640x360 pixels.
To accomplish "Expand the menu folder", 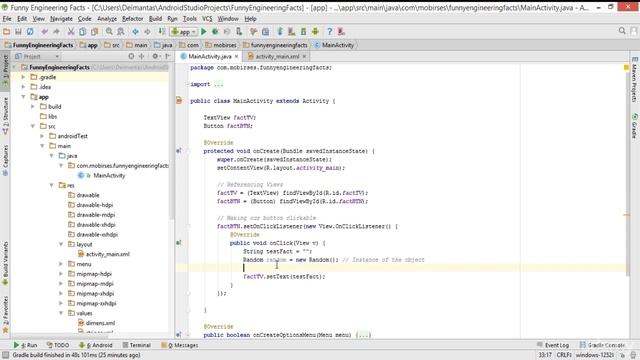I will tap(61, 264).
